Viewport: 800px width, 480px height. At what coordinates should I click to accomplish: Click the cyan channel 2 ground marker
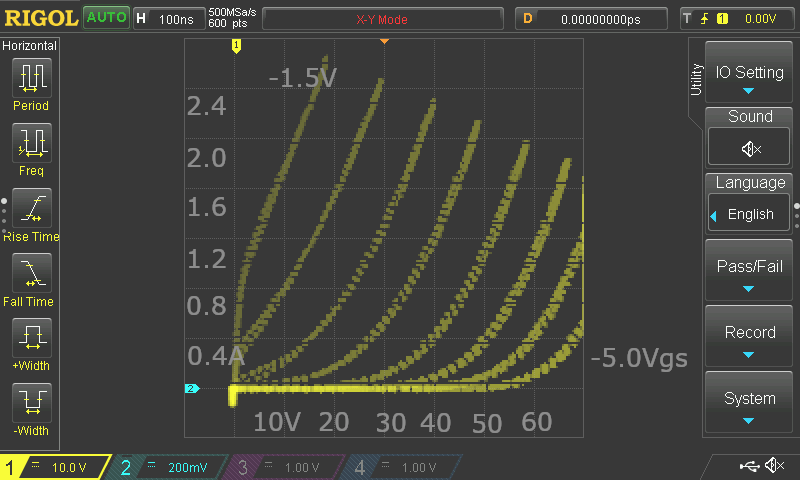pyautogui.click(x=191, y=389)
